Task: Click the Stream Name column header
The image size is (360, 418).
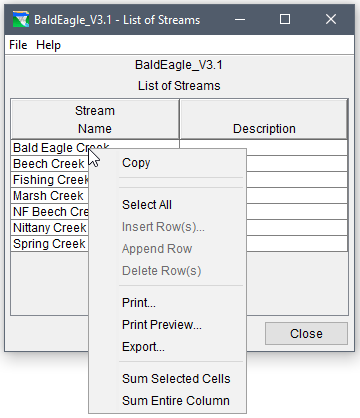Action: coord(95,119)
